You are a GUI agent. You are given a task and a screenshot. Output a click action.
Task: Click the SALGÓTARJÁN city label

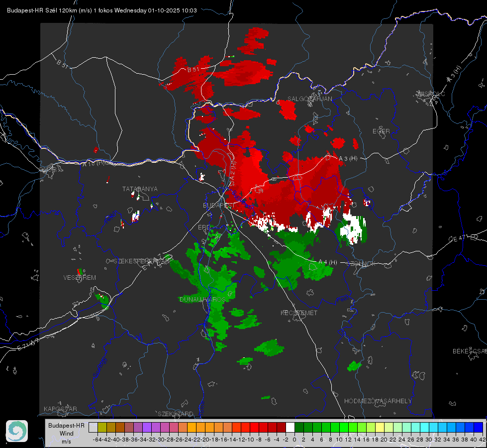pos(309,99)
